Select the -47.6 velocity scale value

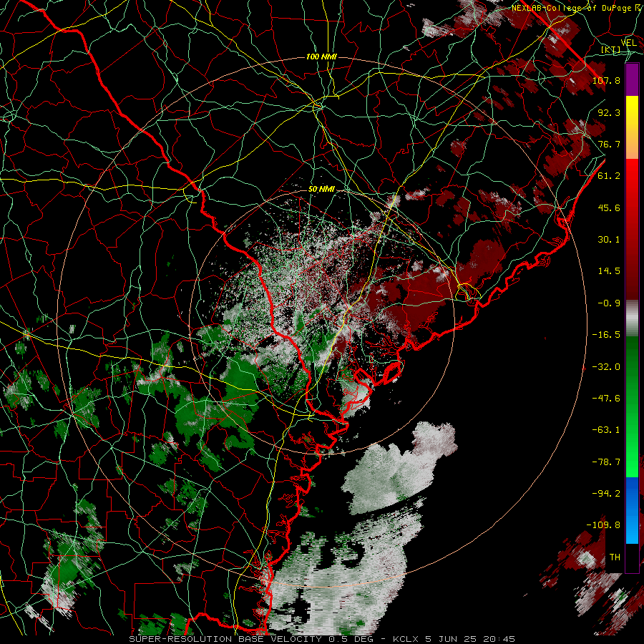pyautogui.click(x=606, y=399)
